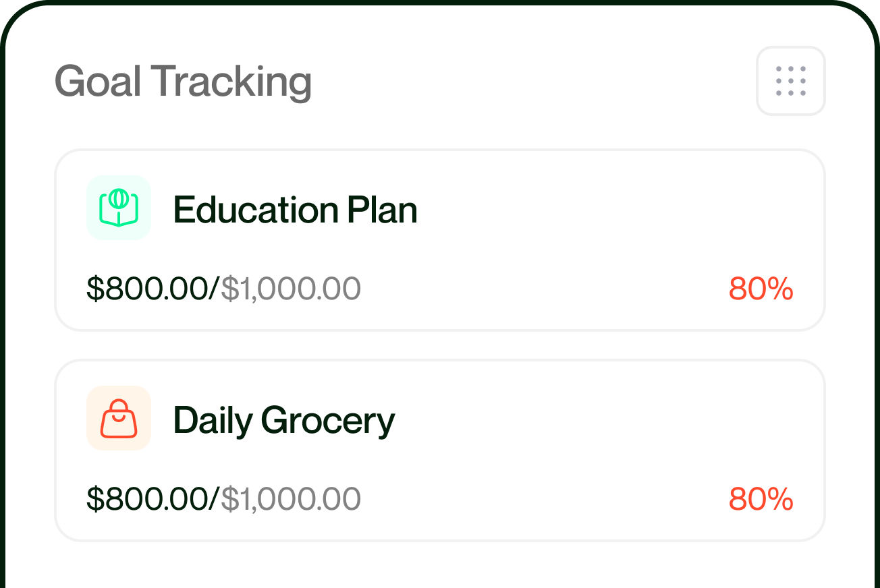This screenshot has width=880, height=588.
Task: Click the word Plan in Education Plan
Action: pos(382,210)
